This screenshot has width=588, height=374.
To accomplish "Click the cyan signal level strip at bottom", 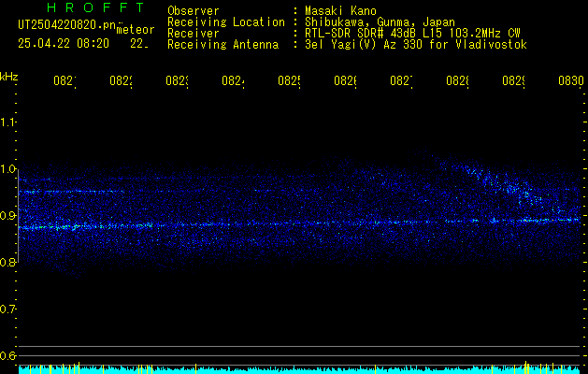I will (299, 369).
